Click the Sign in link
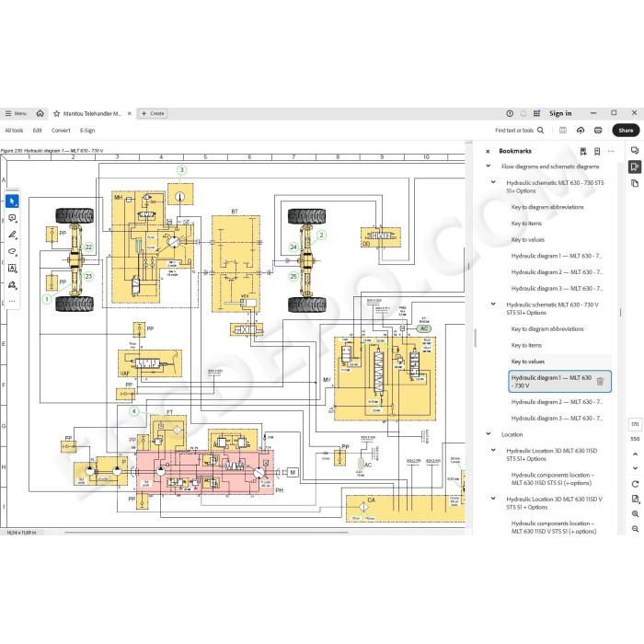The width and height of the screenshot is (644, 644). (x=560, y=113)
